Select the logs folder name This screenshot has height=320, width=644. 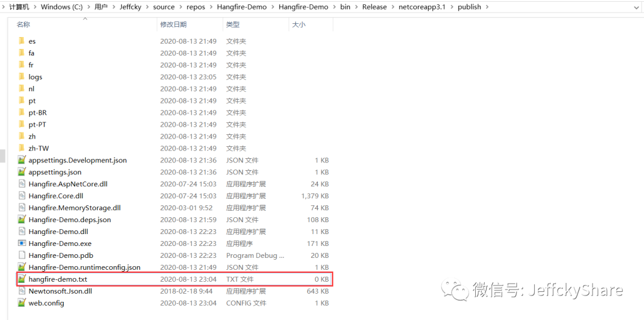[x=35, y=77]
